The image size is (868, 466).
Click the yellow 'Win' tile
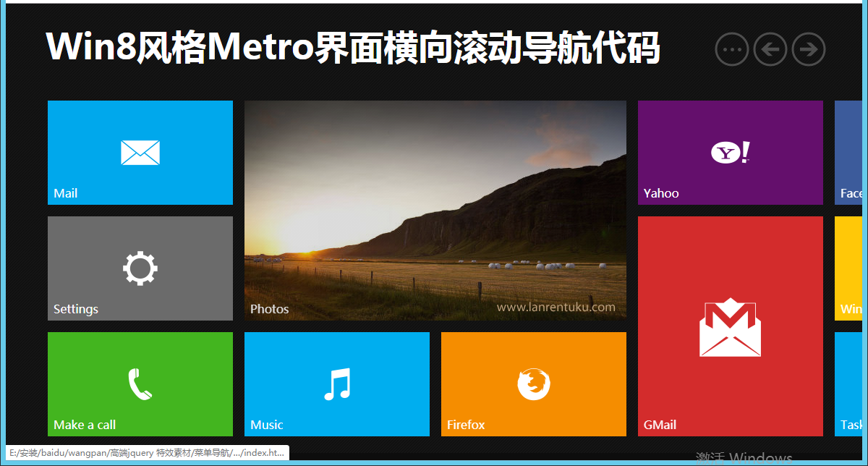(x=848, y=268)
